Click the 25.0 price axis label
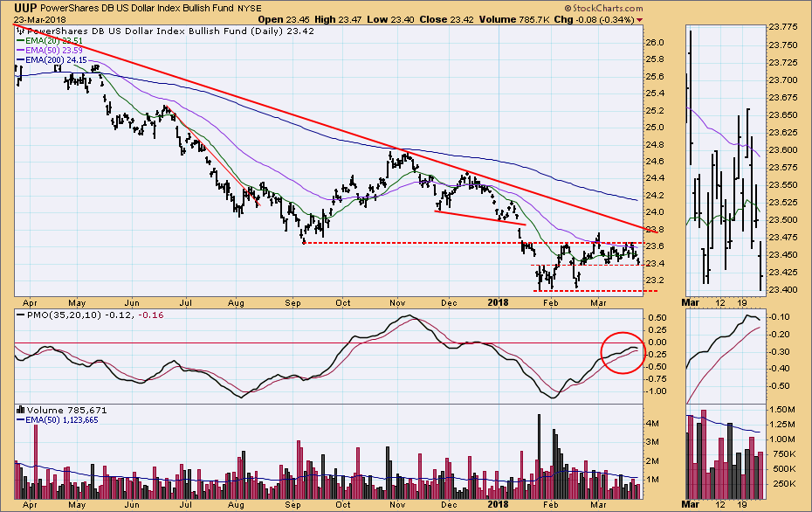The height and width of the screenshot is (512, 812). pyautogui.click(x=655, y=128)
